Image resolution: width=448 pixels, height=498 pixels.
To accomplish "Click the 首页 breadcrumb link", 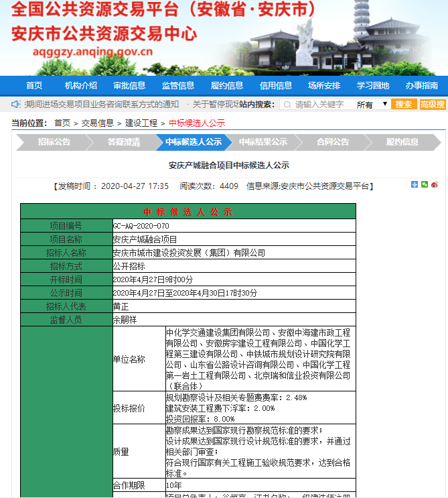I will 62,123.
